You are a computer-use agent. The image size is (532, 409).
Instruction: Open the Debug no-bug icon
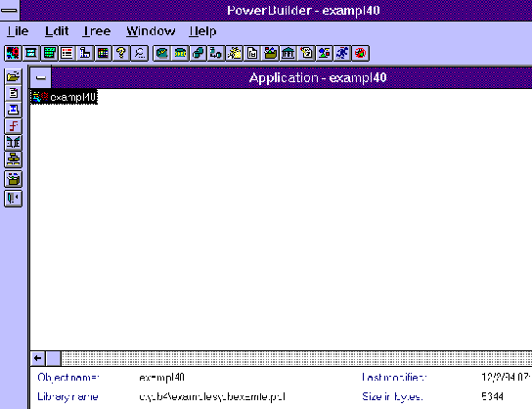coord(360,53)
